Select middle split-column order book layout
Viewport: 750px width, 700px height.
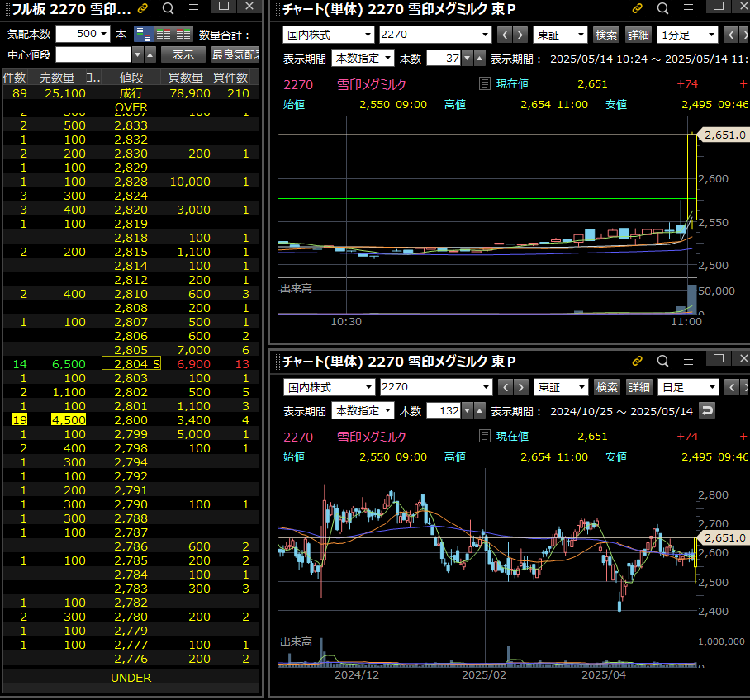(x=164, y=34)
